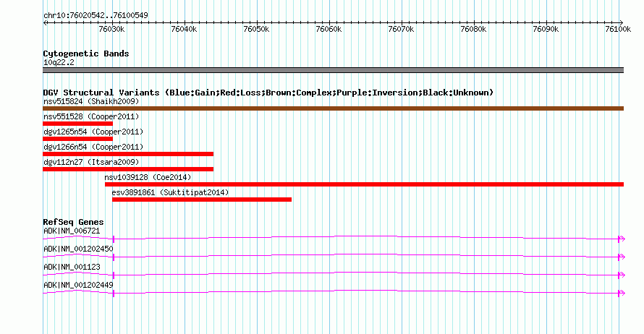Select the red dgv112n27 loss bar
644x334 pixels.
128,169
